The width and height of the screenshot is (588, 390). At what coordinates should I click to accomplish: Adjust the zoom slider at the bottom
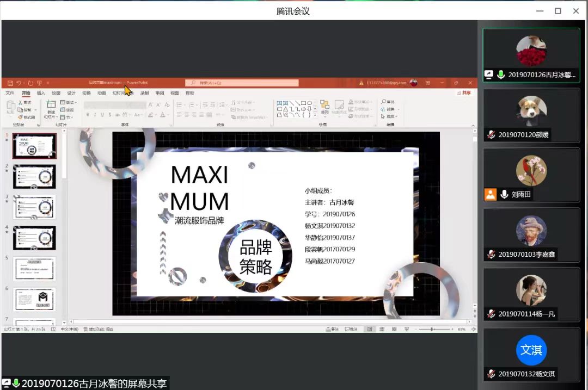click(x=431, y=329)
